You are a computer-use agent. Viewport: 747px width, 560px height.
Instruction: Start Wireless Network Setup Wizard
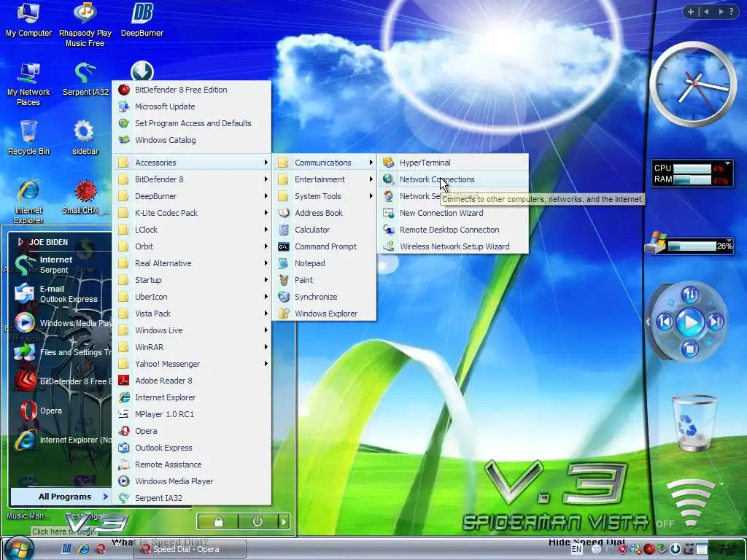pyautogui.click(x=453, y=246)
